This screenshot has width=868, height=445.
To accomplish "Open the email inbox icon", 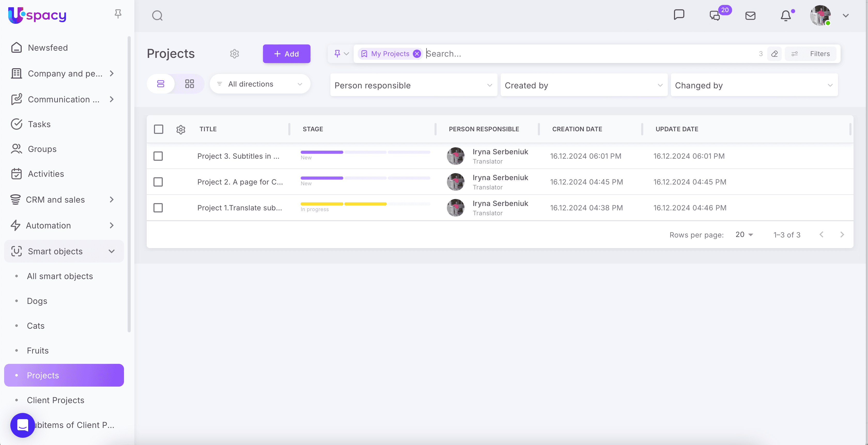I will tap(750, 16).
